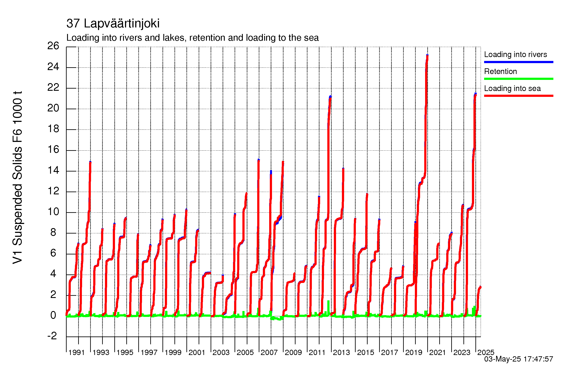This screenshot has height=370, width=588.
Task: Click the highest peak near 25 in 2019
Action: click(427, 55)
